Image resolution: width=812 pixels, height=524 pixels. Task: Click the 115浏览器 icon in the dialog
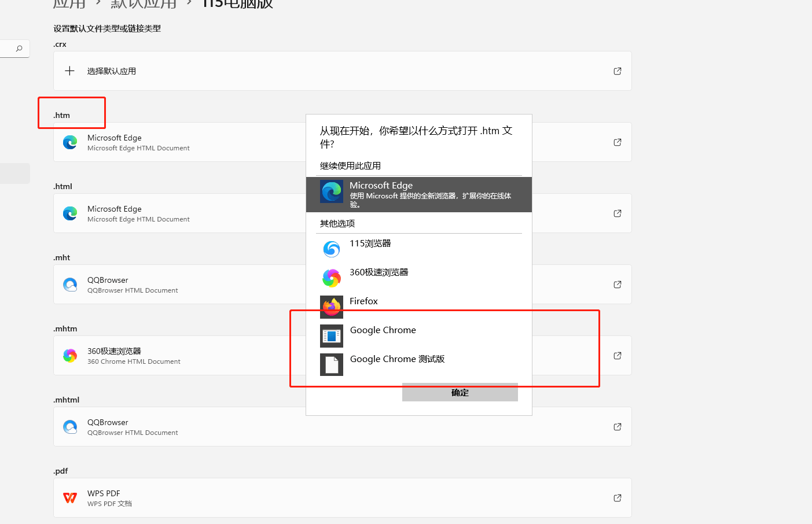(x=331, y=249)
